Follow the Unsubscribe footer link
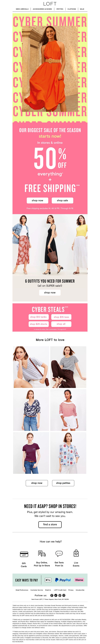This screenshot has width=100, height=644. click(80, 590)
